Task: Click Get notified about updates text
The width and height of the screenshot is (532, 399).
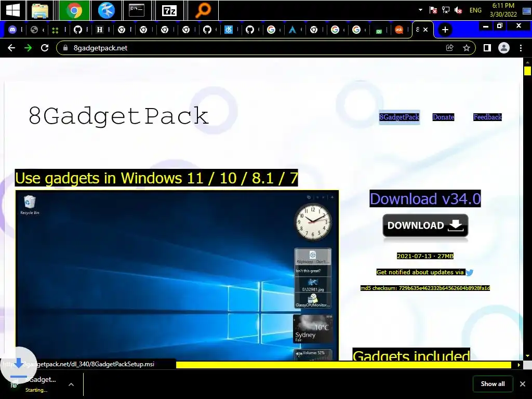Action: point(420,272)
